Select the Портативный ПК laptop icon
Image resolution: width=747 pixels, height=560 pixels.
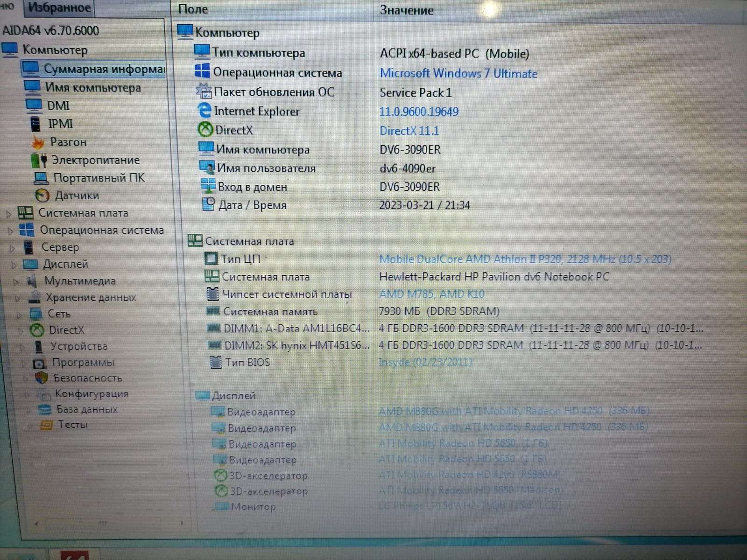tap(41, 178)
